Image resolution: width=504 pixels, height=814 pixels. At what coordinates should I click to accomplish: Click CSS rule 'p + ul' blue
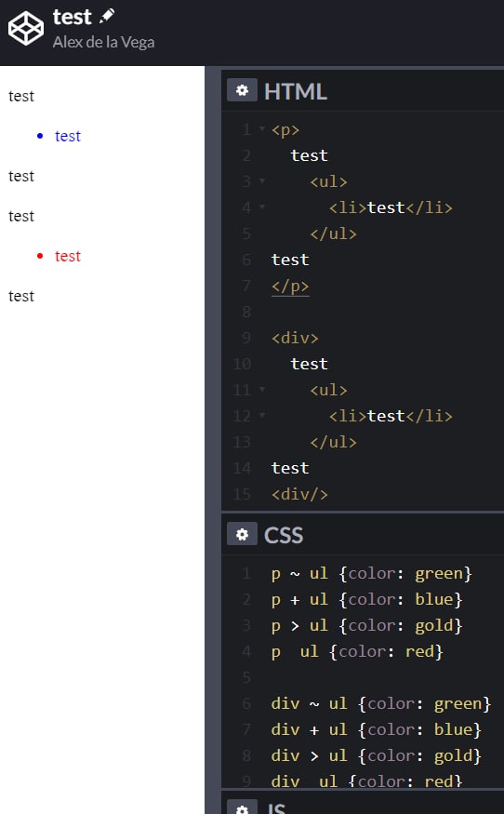366,600
